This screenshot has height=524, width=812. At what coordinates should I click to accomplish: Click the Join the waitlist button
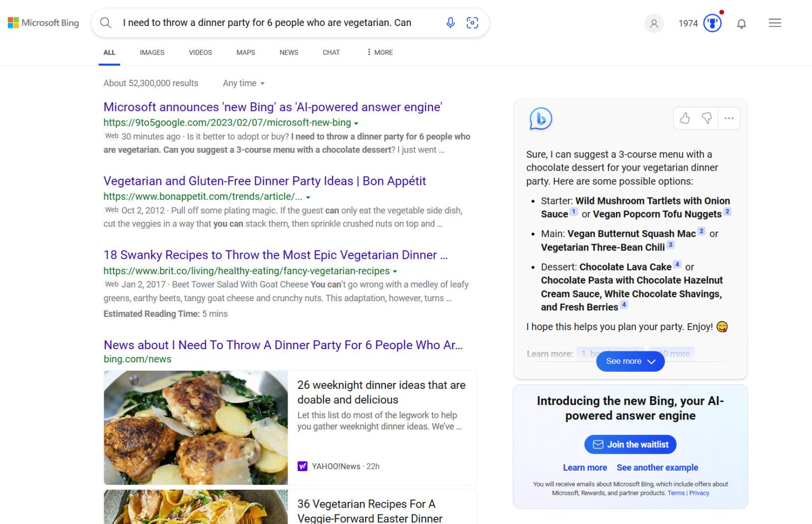click(630, 444)
